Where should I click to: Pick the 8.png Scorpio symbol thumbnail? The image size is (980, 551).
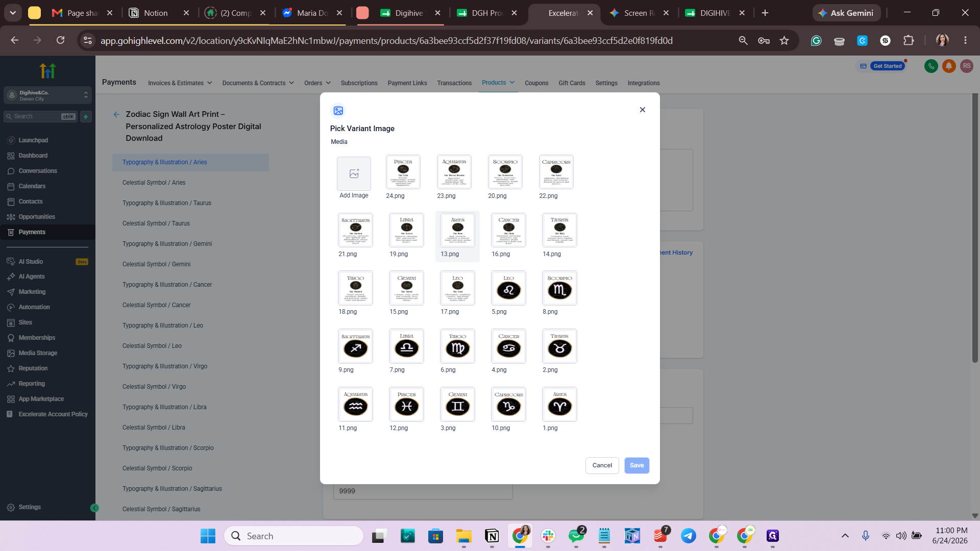(559, 288)
